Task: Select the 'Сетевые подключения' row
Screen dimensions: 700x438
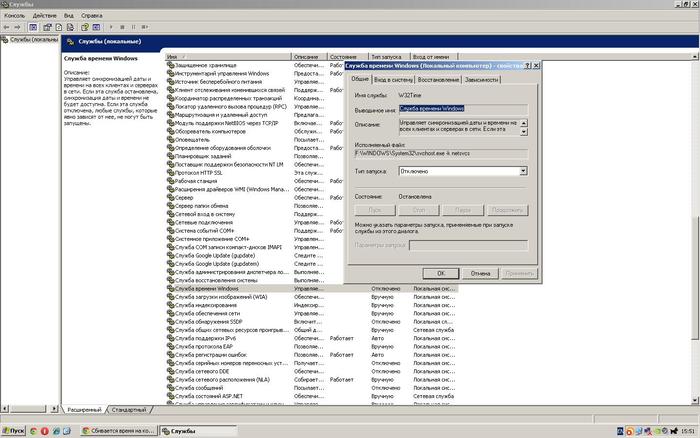Action: pyautogui.click(x=312, y=222)
